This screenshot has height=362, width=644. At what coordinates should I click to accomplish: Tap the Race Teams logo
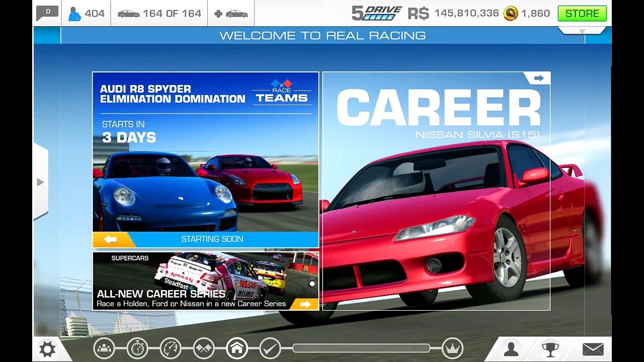(281, 92)
